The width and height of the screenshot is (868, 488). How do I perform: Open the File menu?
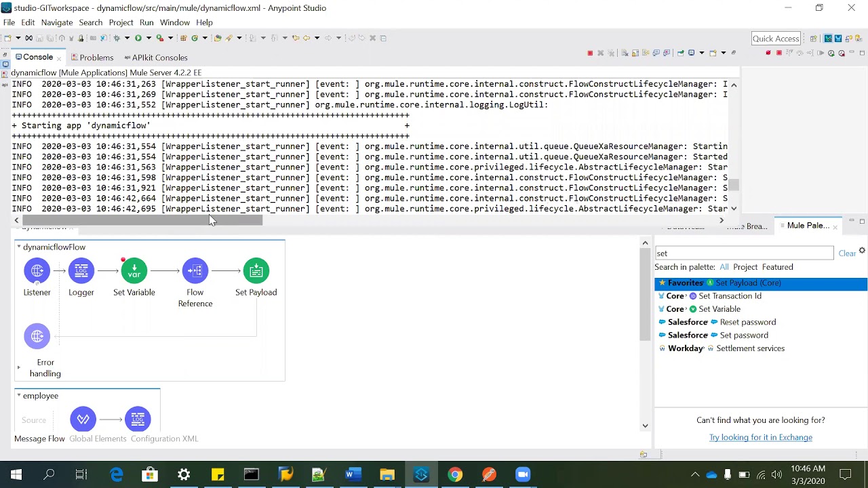tap(9, 22)
